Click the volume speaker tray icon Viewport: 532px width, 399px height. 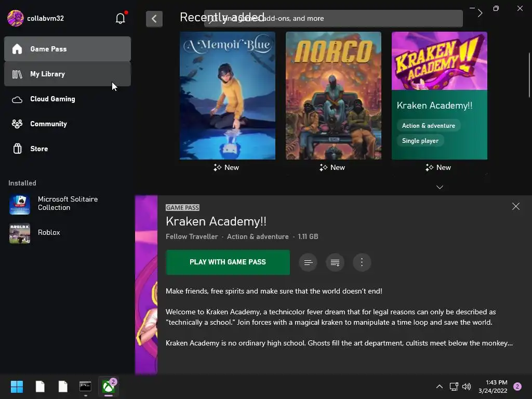(467, 387)
